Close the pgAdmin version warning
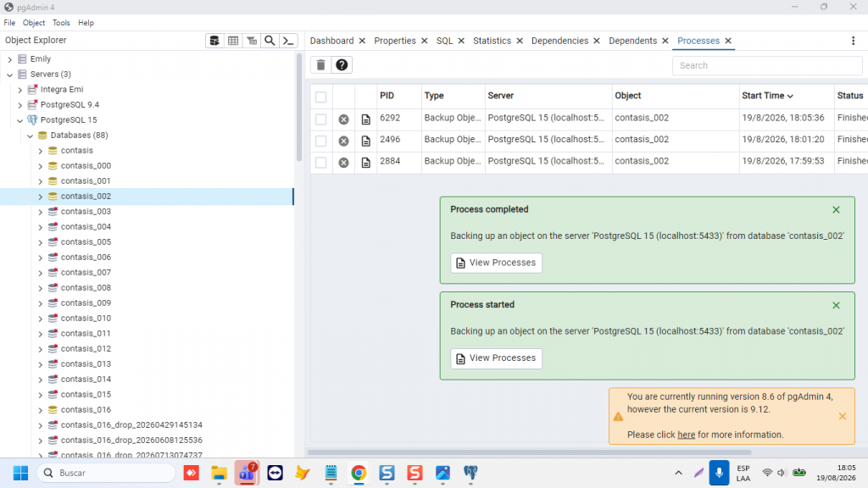The width and height of the screenshot is (868, 488). [x=842, y=416]
